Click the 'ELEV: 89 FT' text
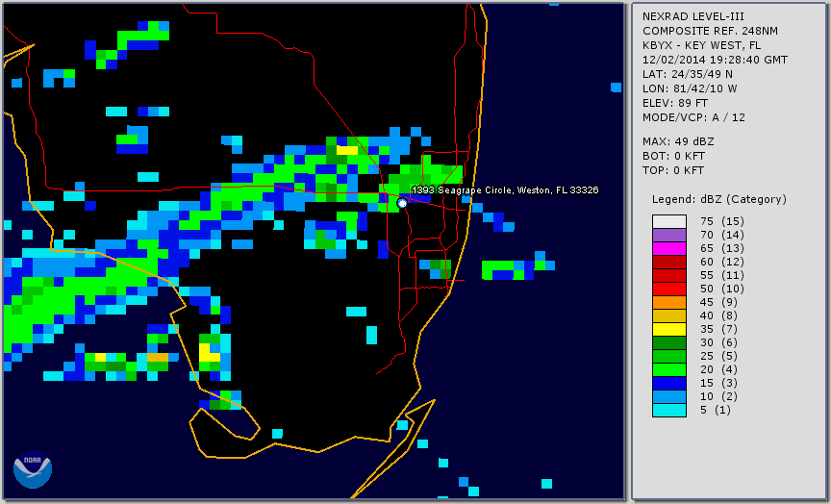The height and width of the screenshot is (504, 831). (x=675, y=103)
